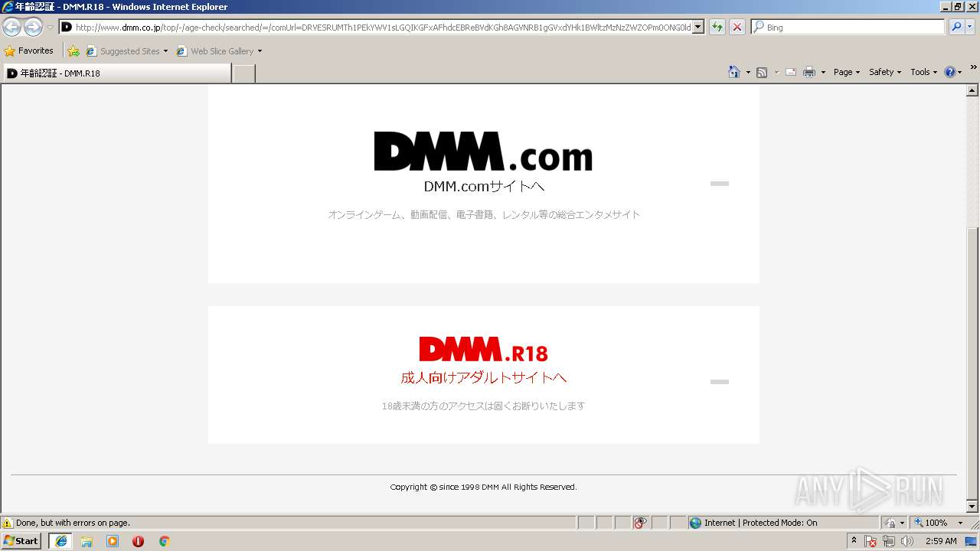Click the address bar URL field
The height and width of the screenshot is (551, 980).
click(x=375, y=28)
